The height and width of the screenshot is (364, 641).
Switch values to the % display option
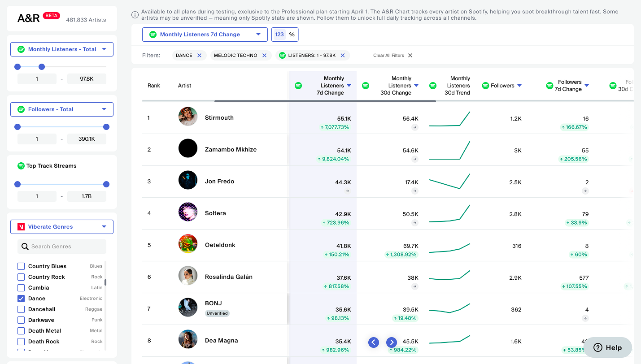[x=292, y=35]
